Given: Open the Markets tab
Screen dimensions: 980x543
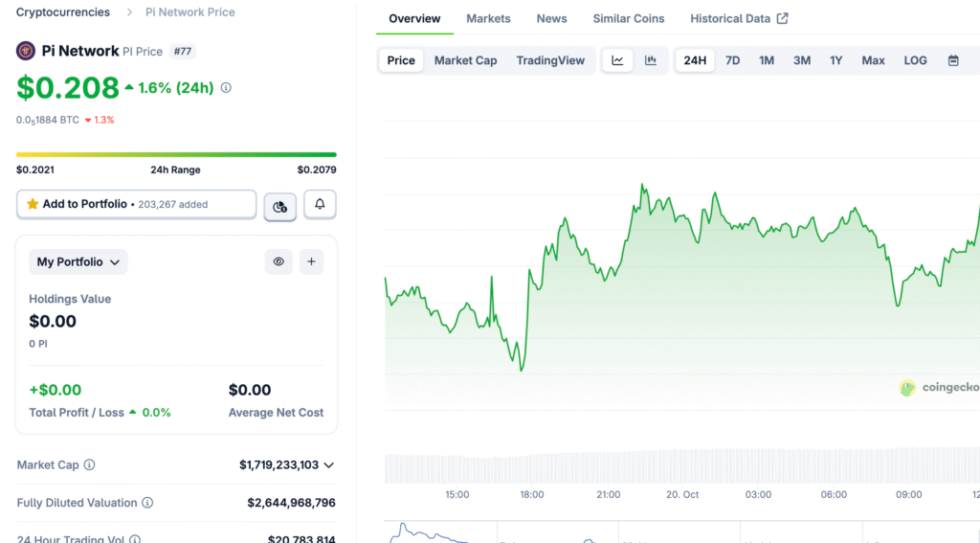Looking at the screenshot, I should tap(488, 18).
